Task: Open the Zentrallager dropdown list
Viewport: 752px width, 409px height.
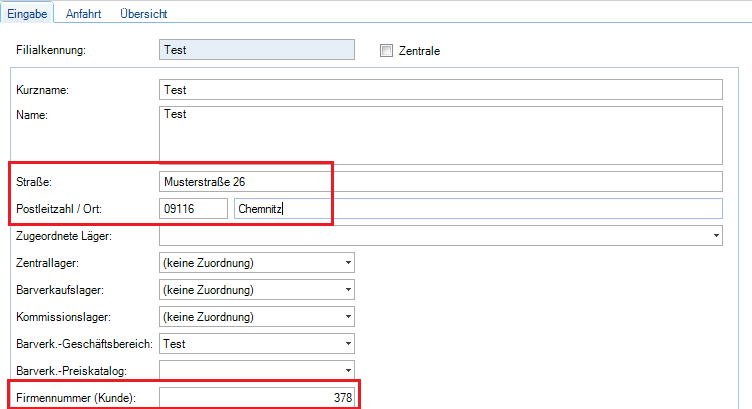Action: [x=348, y=262]
